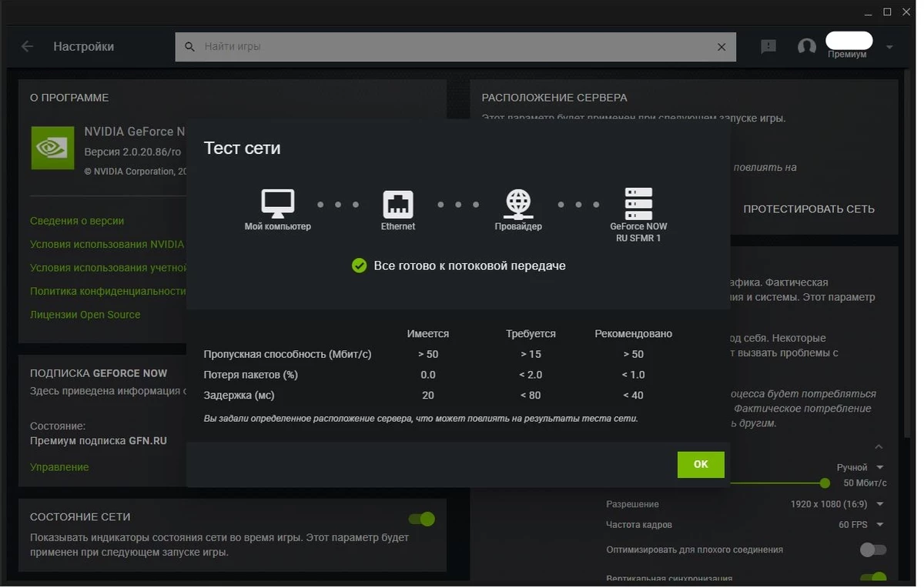The height and width of the screenshot is (588, 924).
Task: Click the Требуется column header
Action: (531, 334)
